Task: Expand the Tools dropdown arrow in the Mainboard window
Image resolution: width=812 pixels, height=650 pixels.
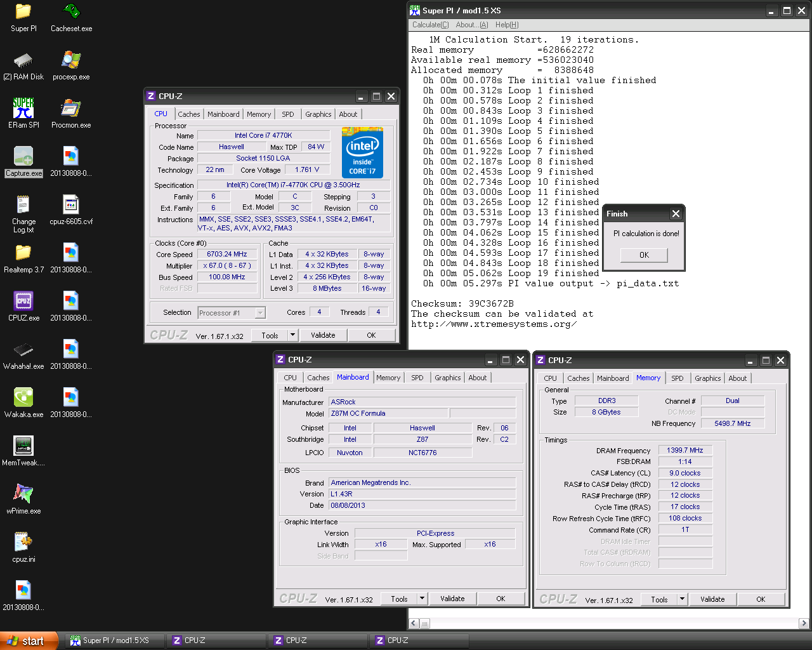Action: click(422, 599)
